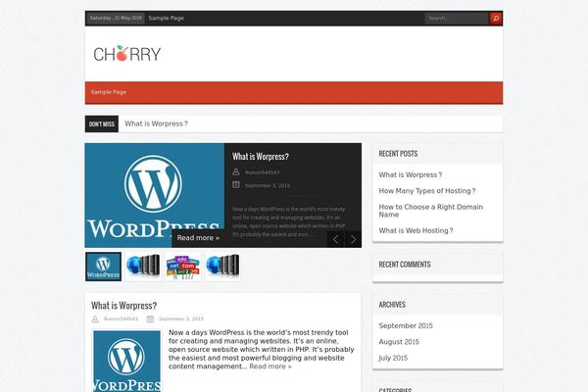
Task: Click Read more link in article excerpt
Action: coord(270,367)
